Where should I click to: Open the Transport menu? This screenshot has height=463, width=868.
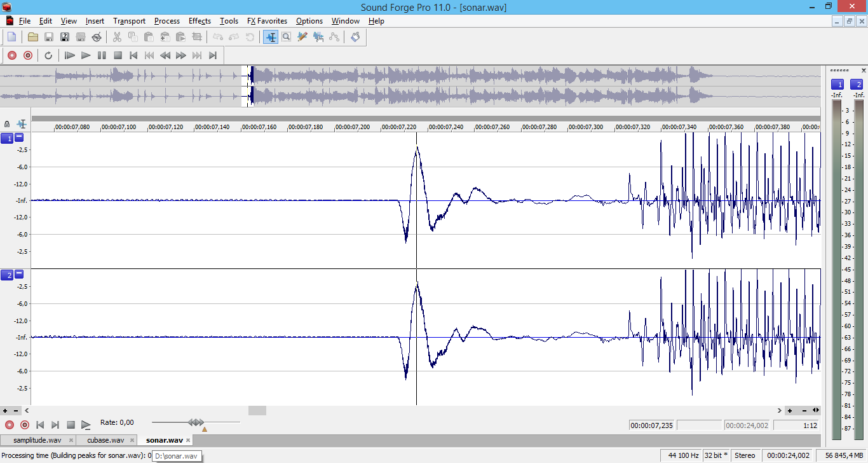pos(129,21)
